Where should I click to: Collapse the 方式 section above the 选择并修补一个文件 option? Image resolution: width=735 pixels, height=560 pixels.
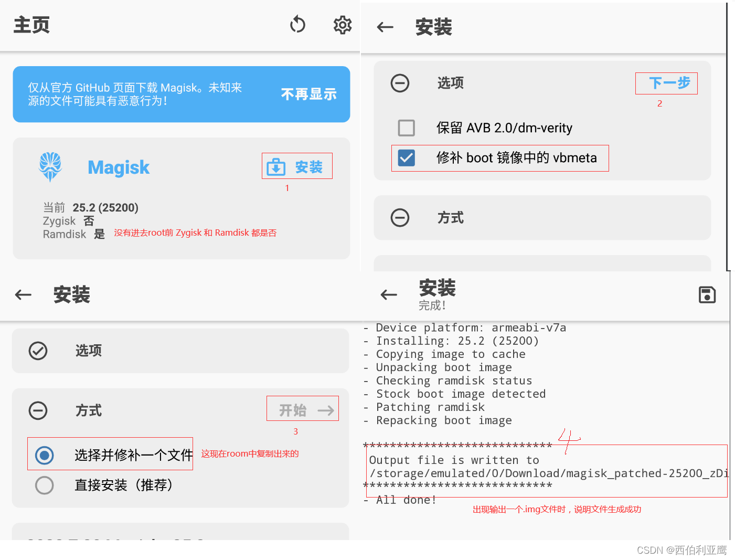click(38, 410)
